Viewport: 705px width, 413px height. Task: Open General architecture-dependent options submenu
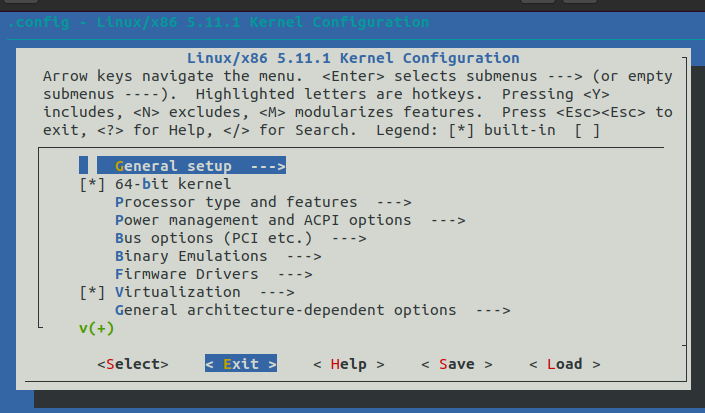pos(312,310)
